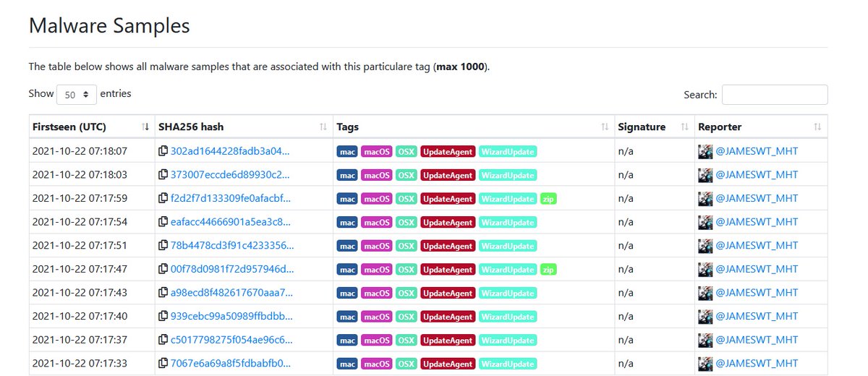
Task: Open sample f2d2f7d133309fe0afacbf... hash link
Action: coord(231,198)
